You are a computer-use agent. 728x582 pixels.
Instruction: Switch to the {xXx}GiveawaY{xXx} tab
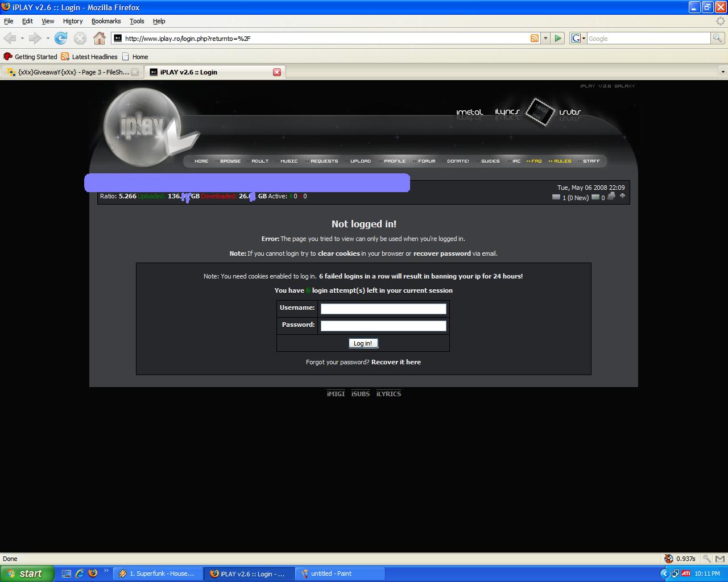point(72,72)
